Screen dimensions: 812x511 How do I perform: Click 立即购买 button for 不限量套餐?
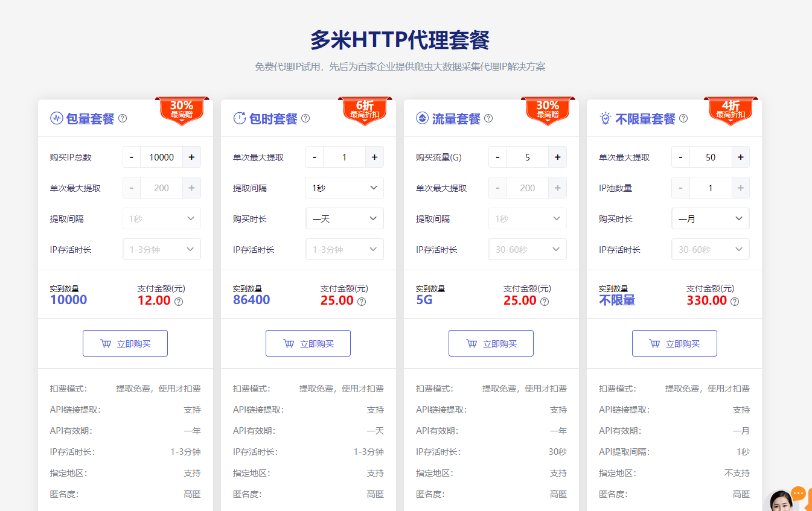[674, 343]
